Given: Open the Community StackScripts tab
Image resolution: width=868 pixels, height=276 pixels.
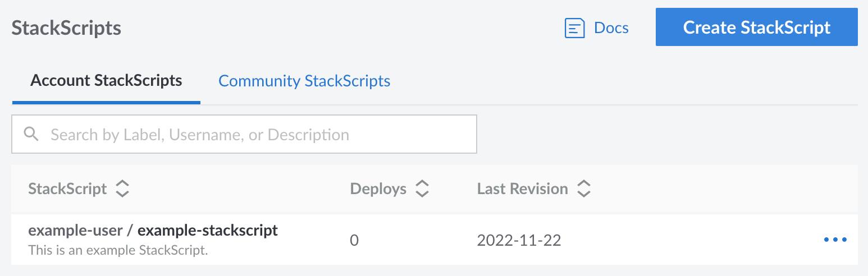Looking at the screenshot, I should (304, 81).
